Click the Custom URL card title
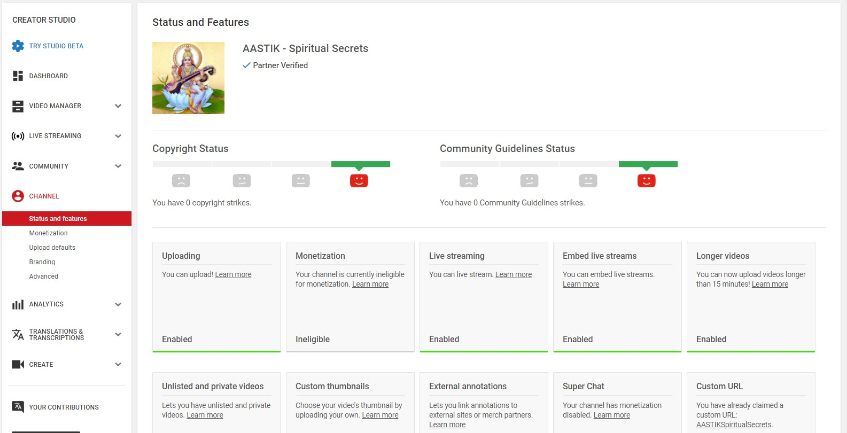 pyautogui.click(x=719, y=387)
